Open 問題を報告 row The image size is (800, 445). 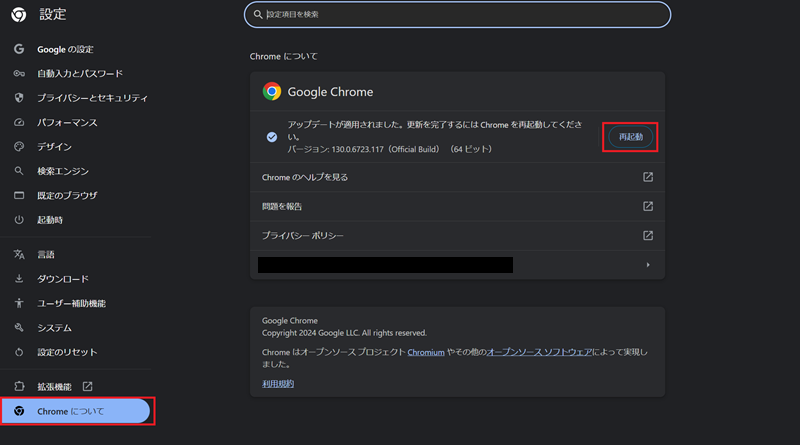click(x=457, y=206)
